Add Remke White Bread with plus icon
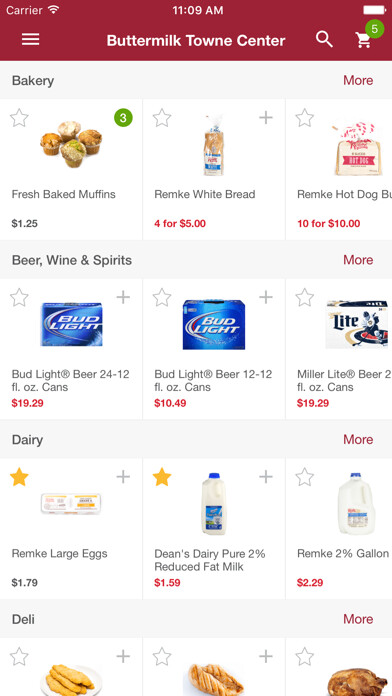The height and width of the screenshot is (696, 392). tap(265, 118)
